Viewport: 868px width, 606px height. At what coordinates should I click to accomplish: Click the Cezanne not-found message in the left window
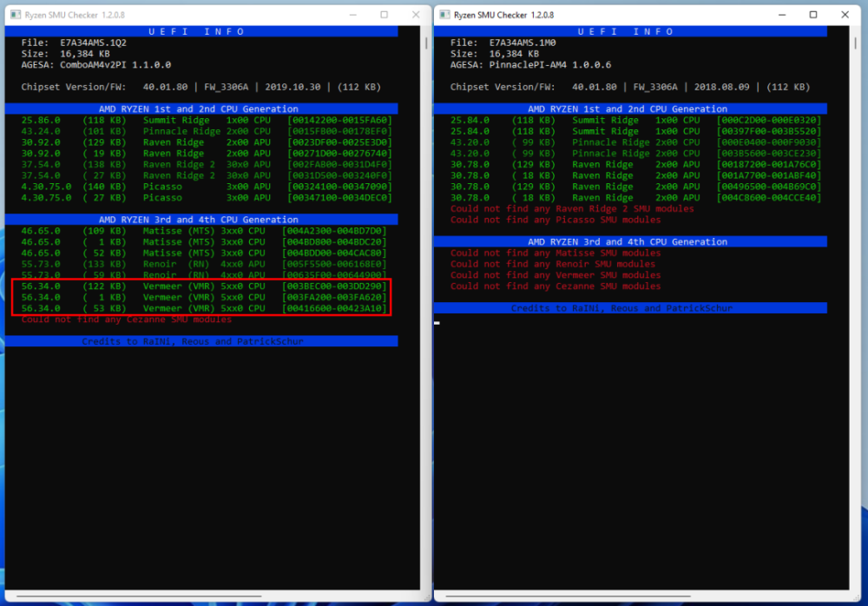pyautogui.click(x=126, y=319)
